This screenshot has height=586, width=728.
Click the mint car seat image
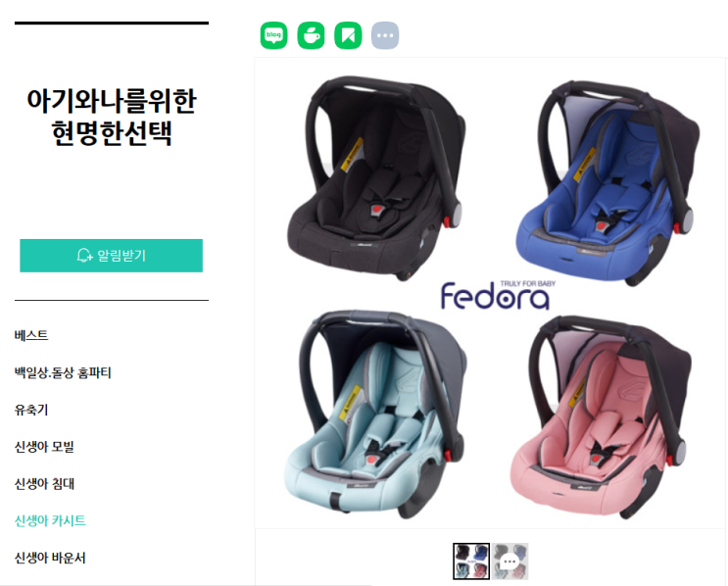[374, 415]
